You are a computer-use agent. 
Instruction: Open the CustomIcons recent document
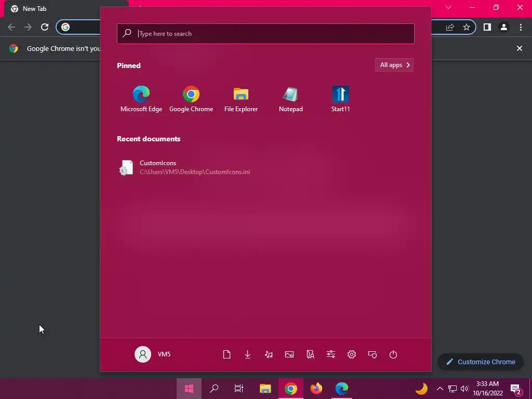coord(185,167)
